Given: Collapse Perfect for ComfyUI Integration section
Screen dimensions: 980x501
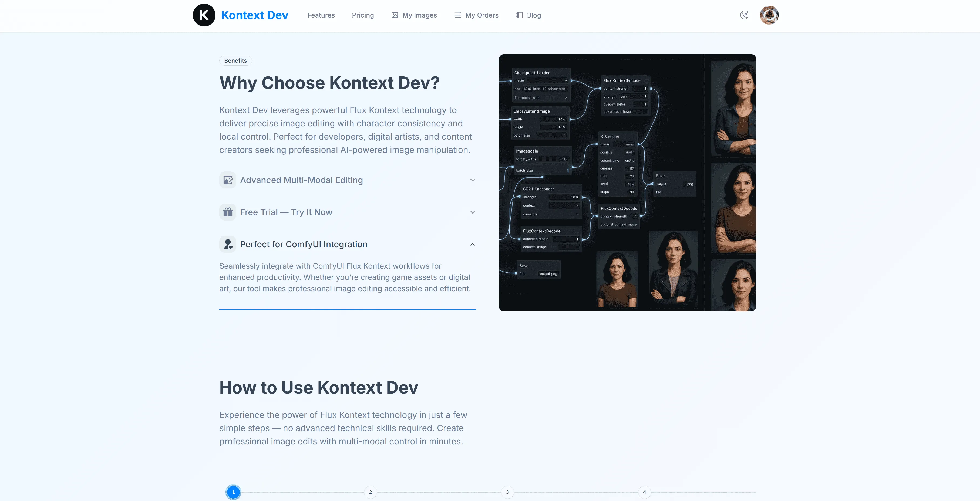Looking at the screenshot, I should (x=348, y=244).
